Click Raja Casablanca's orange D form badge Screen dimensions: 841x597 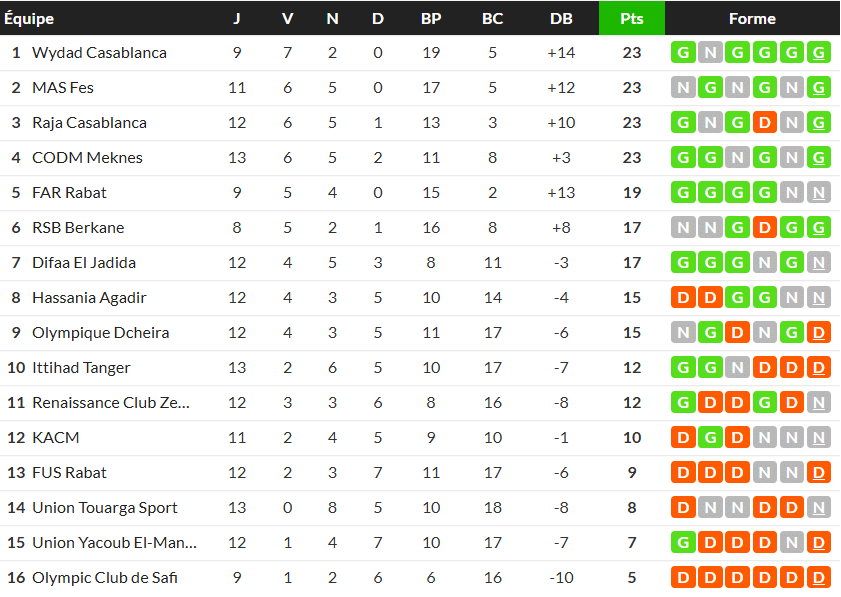pos(765,123)
